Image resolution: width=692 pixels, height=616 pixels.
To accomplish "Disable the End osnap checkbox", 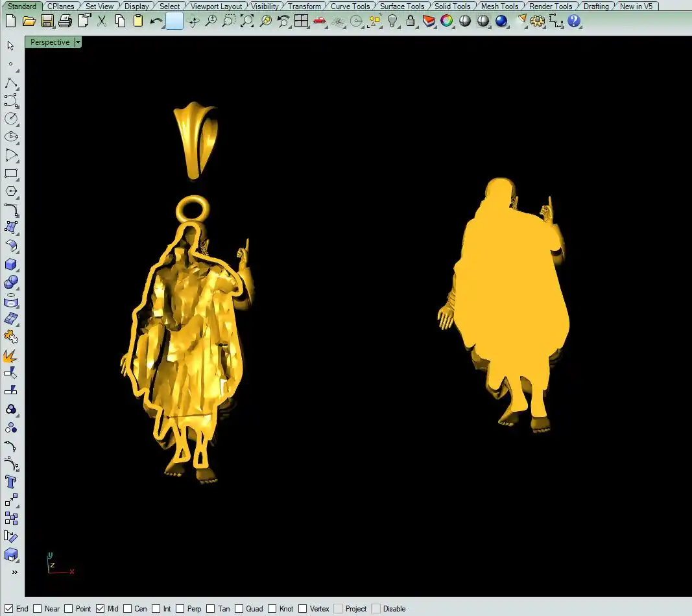I will coord(9,609).
